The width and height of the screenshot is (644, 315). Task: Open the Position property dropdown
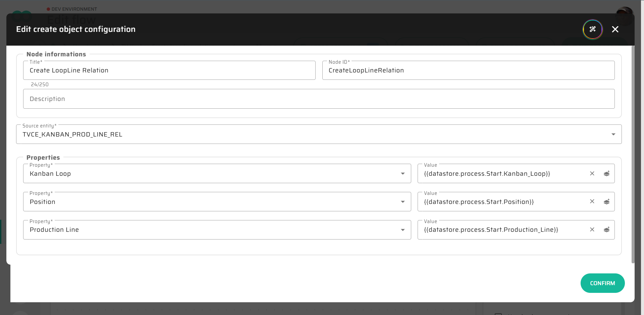click(x=402, y=202)
